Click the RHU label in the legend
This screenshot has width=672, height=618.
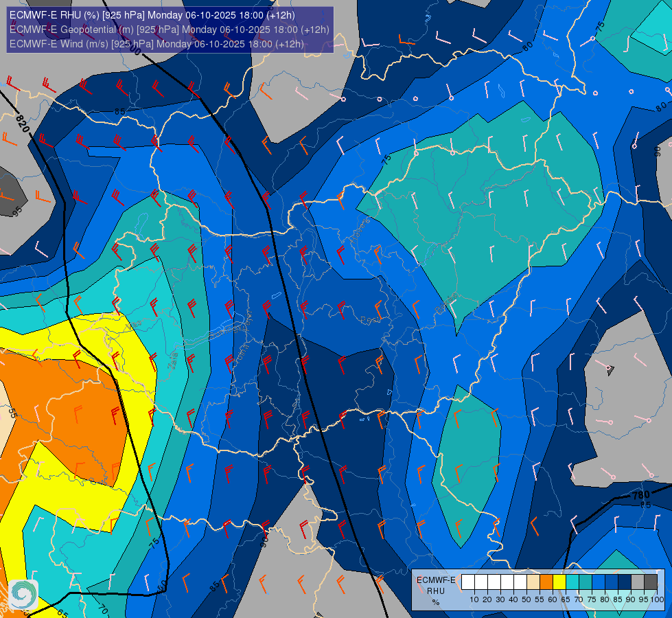436,591
